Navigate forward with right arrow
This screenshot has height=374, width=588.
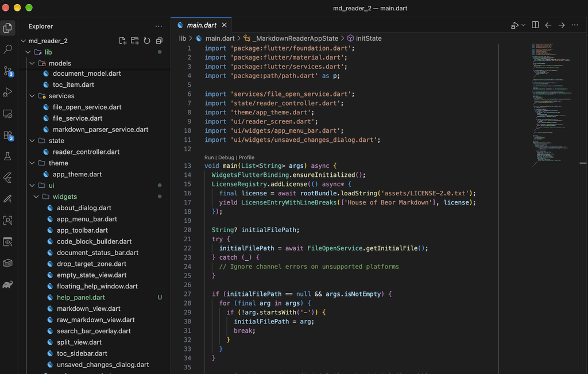click(x=562, y=25)
